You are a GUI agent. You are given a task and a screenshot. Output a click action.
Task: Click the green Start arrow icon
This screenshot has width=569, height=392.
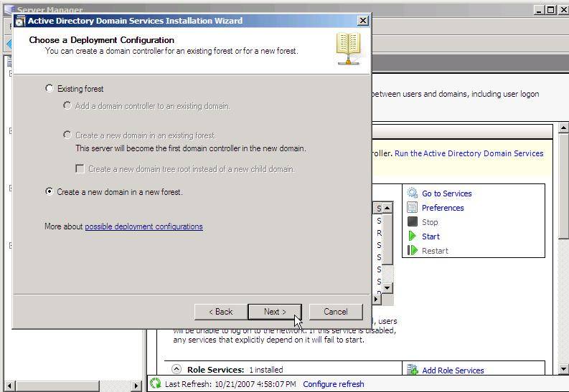click(x=413, y=236)
